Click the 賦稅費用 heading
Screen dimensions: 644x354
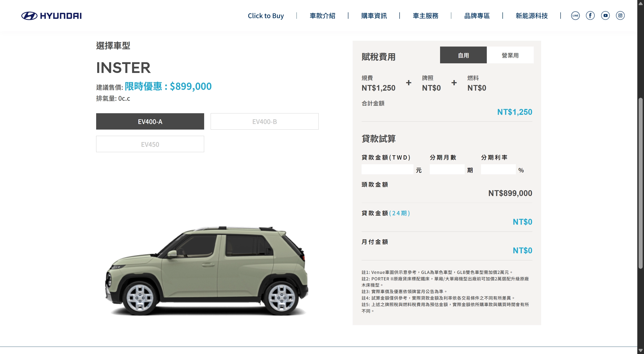pyautogui.click(x=379, y=57)
